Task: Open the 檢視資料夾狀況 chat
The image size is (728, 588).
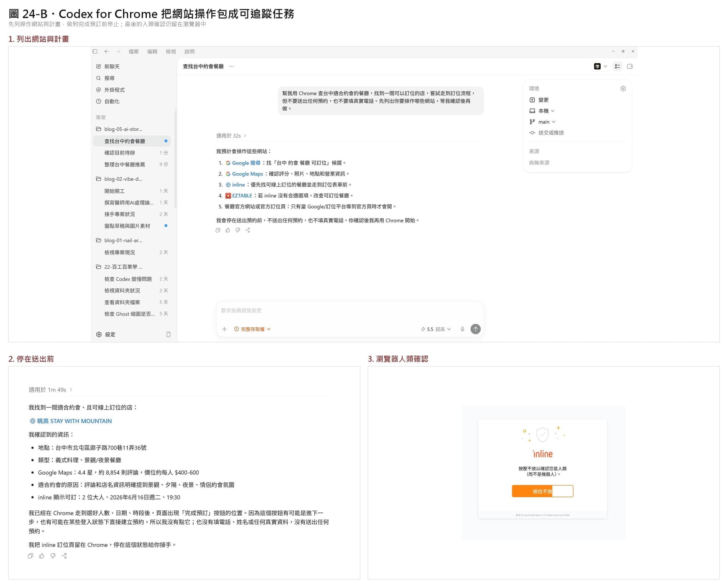Action: click(x=132, y=291)
